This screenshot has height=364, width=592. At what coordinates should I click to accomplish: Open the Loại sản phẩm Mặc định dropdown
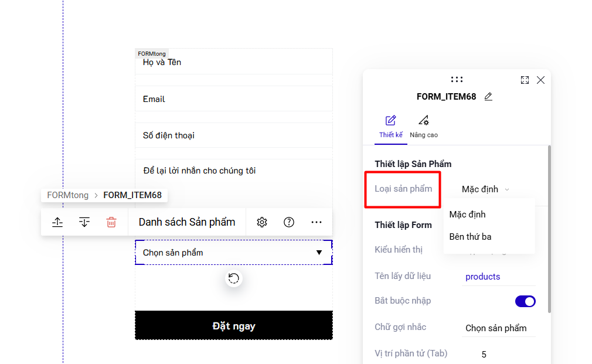click(485, 189)
